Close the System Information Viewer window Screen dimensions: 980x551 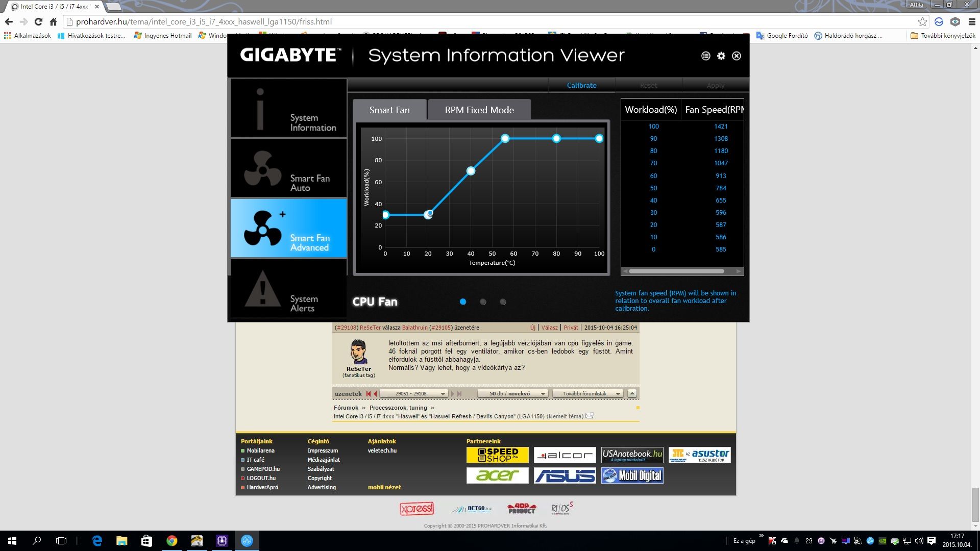coord(736,56)
